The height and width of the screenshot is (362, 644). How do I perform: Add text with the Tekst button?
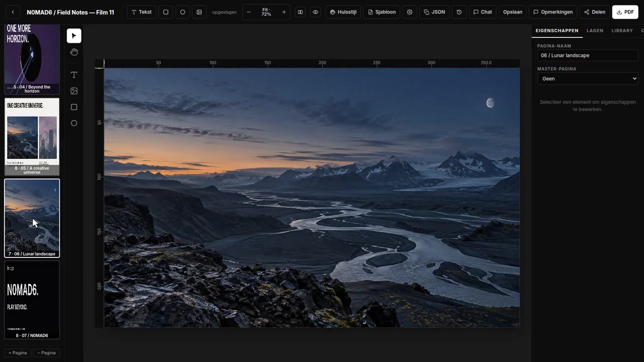(x=141, y=12)
